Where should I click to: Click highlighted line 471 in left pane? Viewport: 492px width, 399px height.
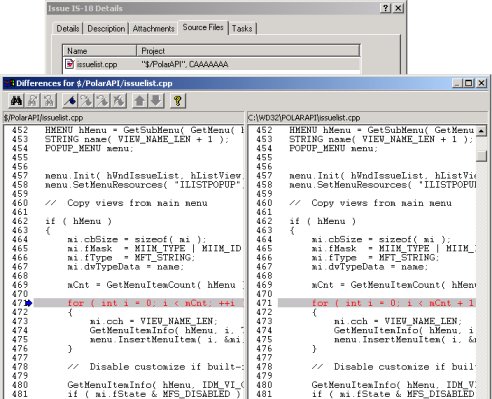coord(139,303)
